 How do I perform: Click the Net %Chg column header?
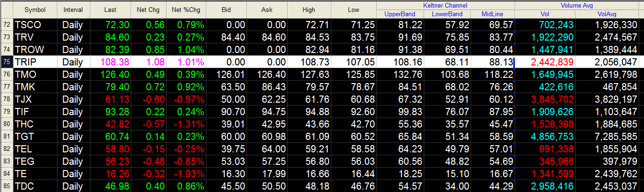click(186, 10)
